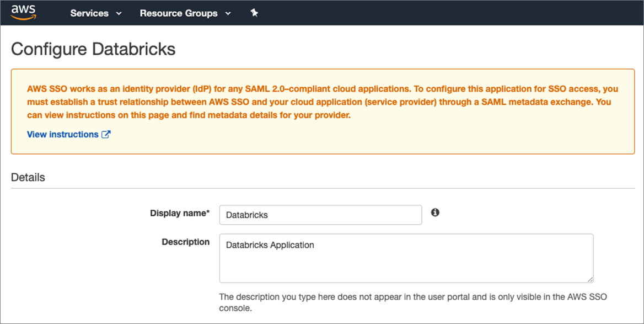The height and width of the screenshot is (324, 644).
Task: Open the Resource Groups menu
Action: point(179,13)
